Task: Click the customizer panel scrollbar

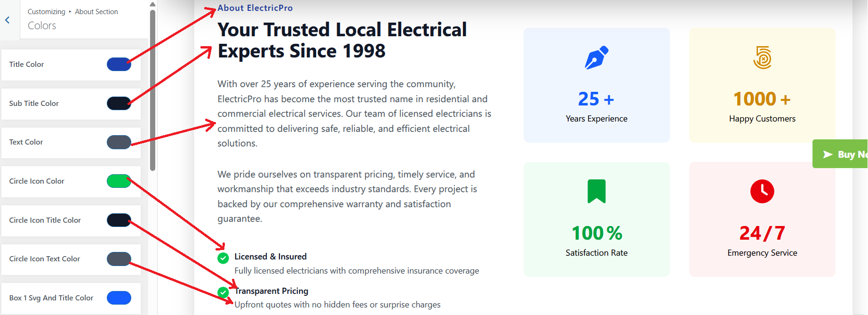Action: (x=152, y=89)
